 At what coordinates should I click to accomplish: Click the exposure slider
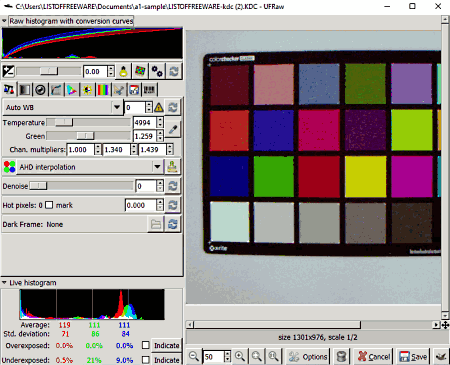coord(49,71)
